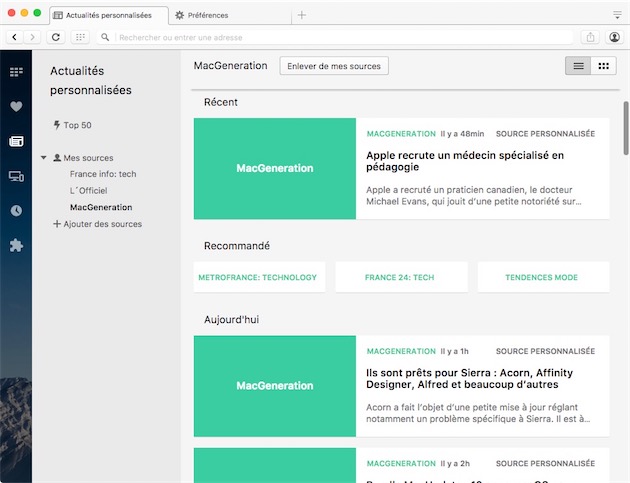Switch to grid view layout
Viewport: 630px width, 483px height.
[603, 66]
